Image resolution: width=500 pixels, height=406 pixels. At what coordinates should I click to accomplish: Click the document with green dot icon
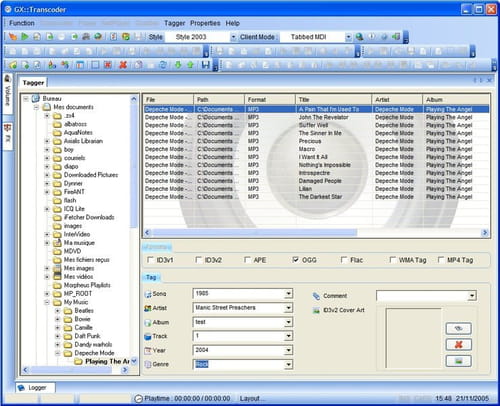pos(25,65)
